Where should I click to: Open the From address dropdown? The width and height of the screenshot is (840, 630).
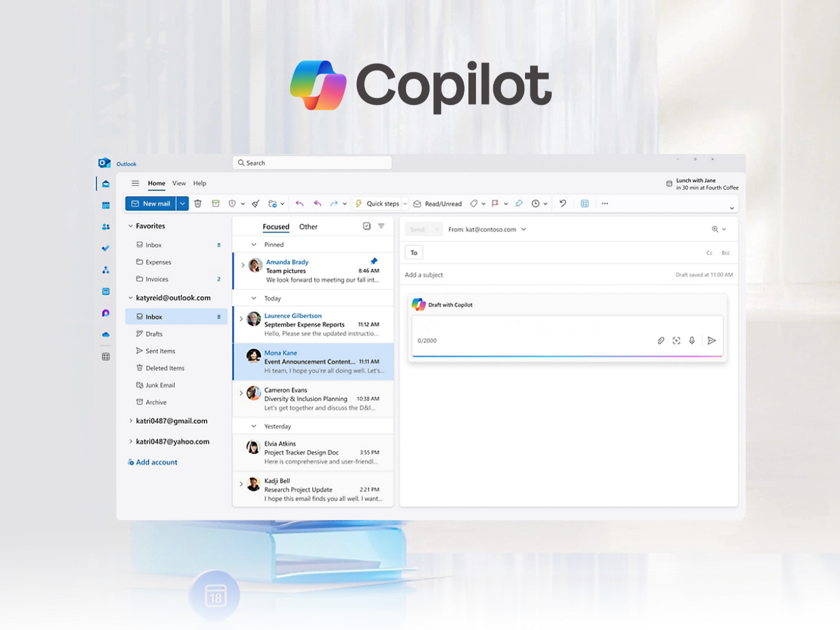point(524,229)
